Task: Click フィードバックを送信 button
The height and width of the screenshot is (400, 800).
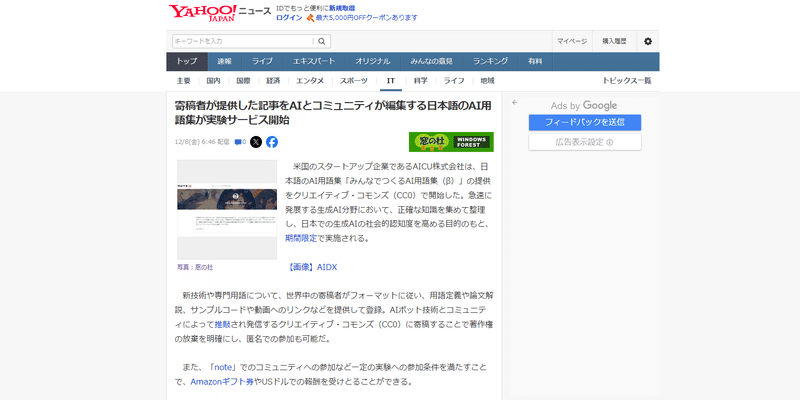Action: (x=585, y=122)
